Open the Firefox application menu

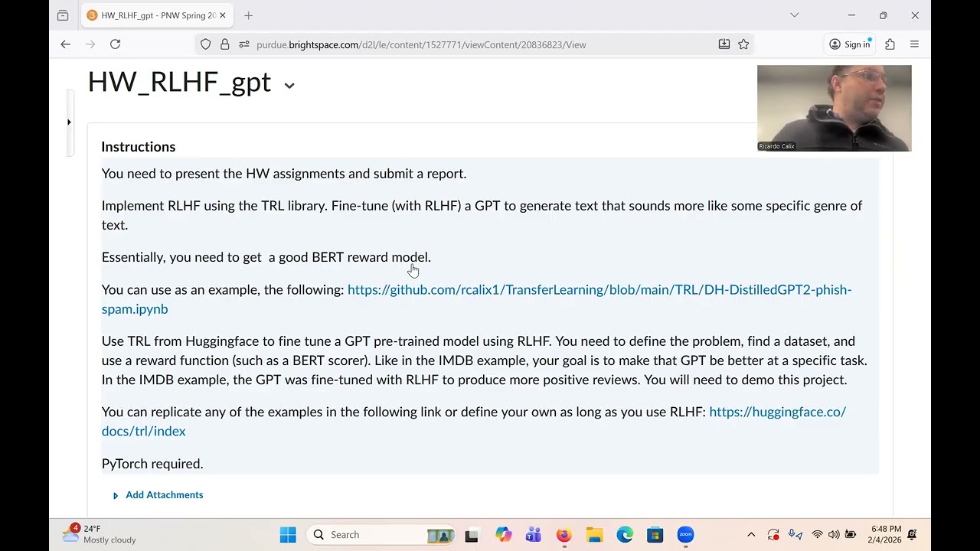click(x=914, y=44)
